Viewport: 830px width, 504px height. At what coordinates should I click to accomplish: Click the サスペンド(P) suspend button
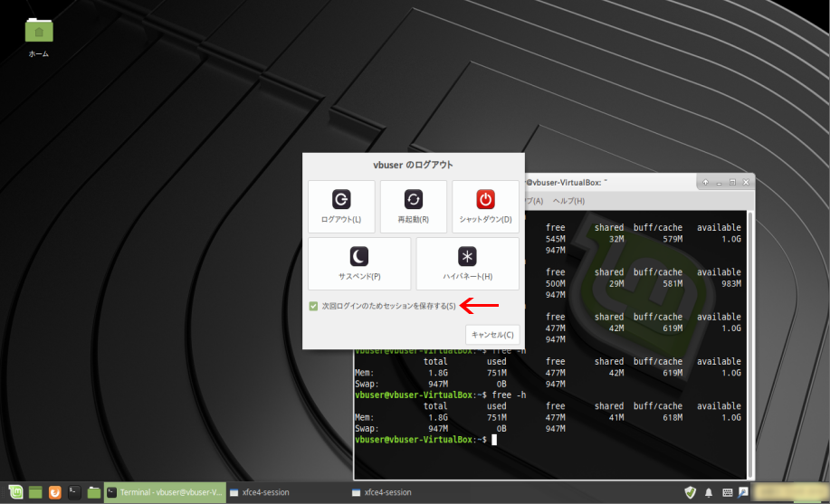(x=359, y=263)
